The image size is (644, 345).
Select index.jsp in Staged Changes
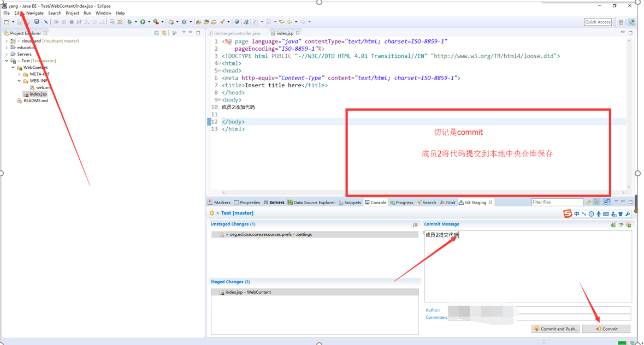point(315,292)
